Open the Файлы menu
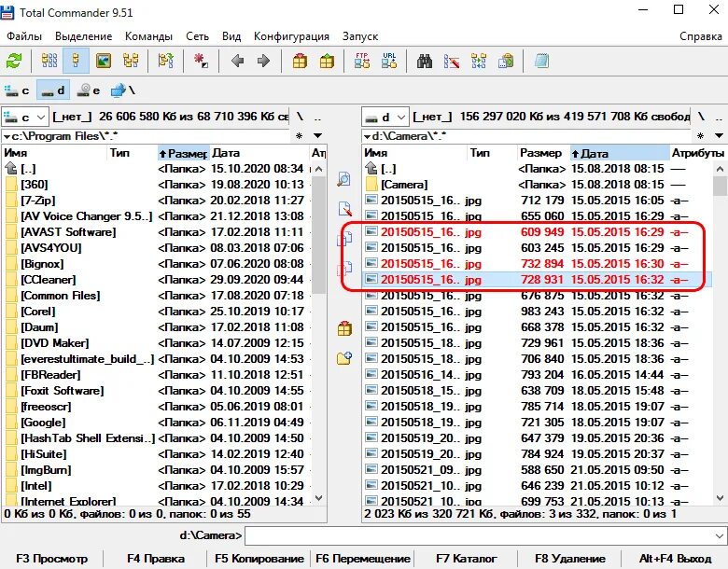728x569 pixels. coord(24,36)
